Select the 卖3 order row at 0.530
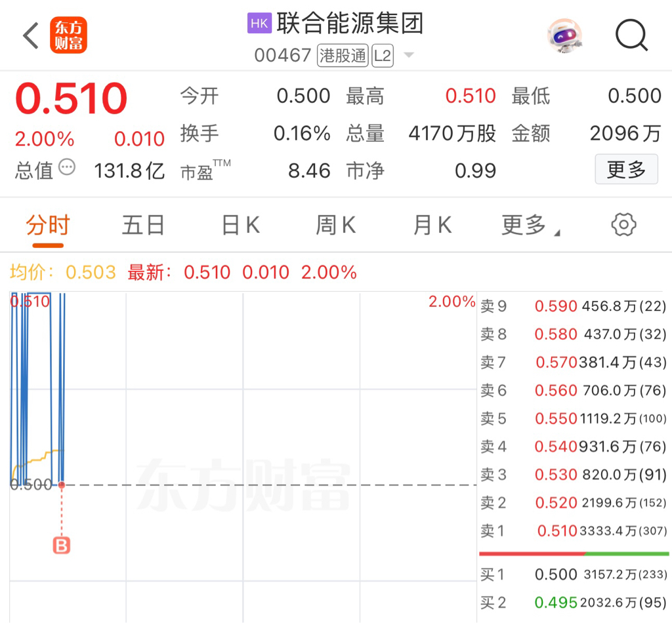 574,474
